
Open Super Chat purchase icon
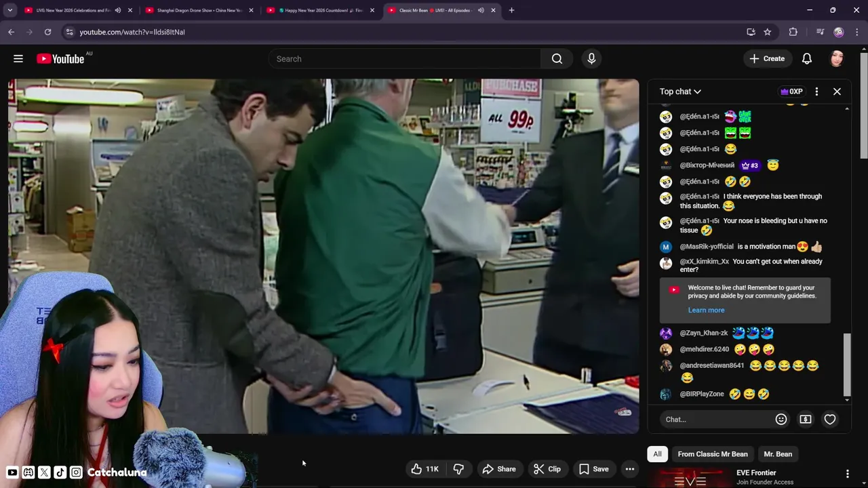(x=806, y=420)
